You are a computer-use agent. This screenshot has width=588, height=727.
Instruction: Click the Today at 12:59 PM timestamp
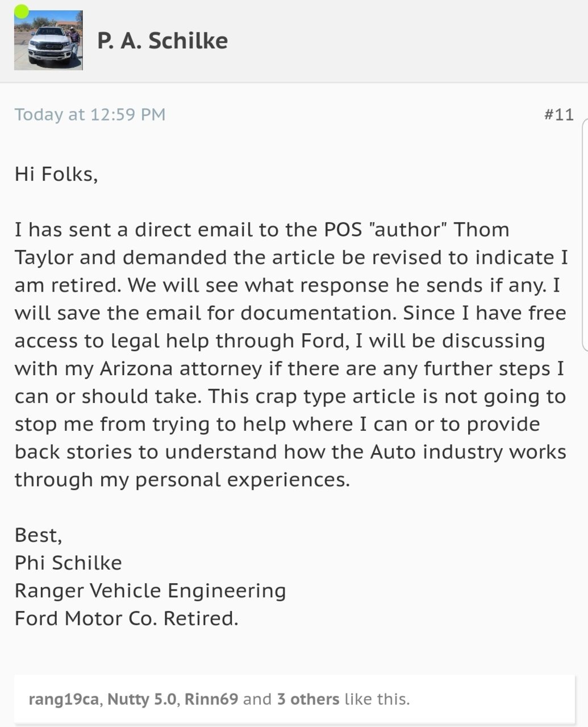tap(90, 114)
